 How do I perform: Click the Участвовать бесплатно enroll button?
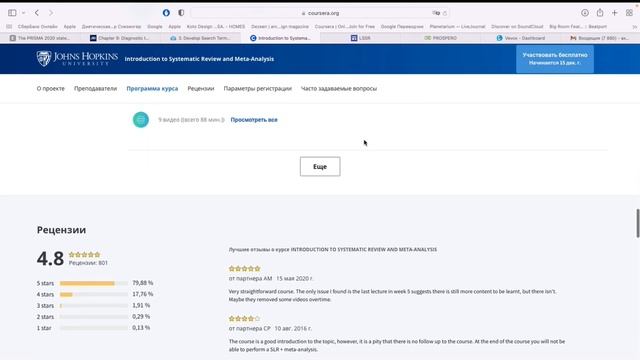(x=555, y=59)
